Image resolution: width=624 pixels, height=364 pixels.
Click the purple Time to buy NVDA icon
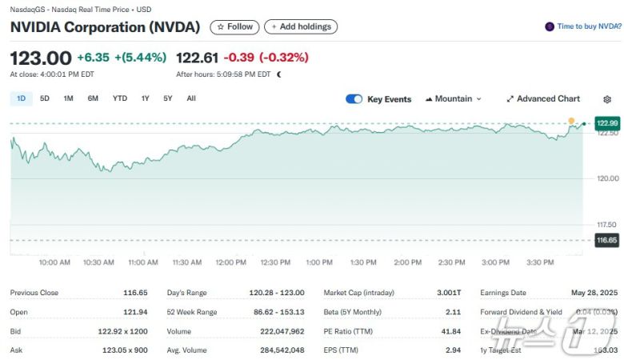click(550, 26)
